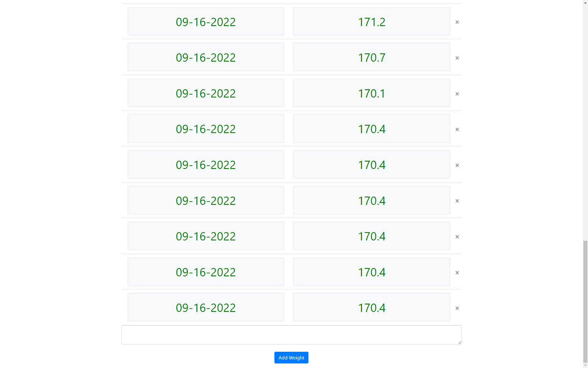Select the date field beside 171.2
This screenshot has width=588, height=368.
(206, 21)
